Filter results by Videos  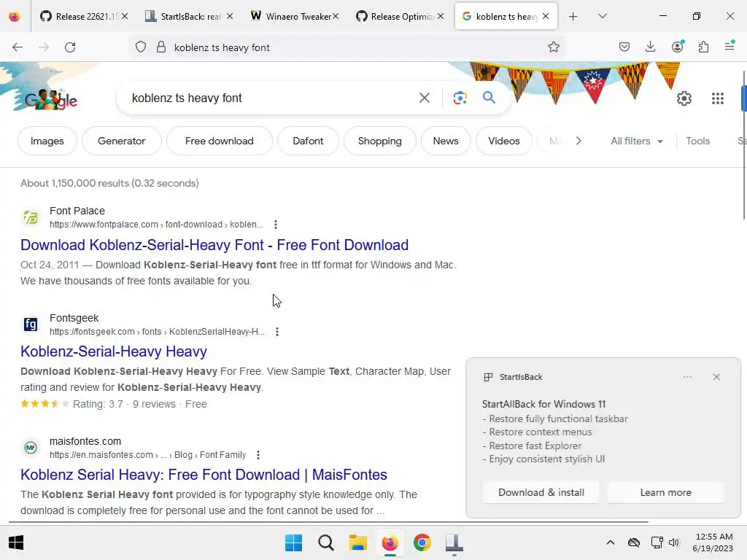(x=503, y=141)
